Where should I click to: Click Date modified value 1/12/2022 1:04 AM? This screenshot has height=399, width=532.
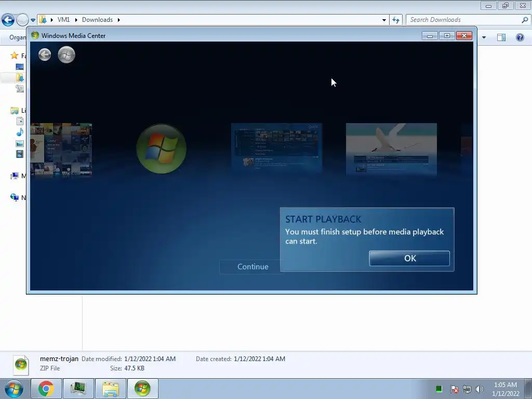pyautogui.click(x=150, y=358)
